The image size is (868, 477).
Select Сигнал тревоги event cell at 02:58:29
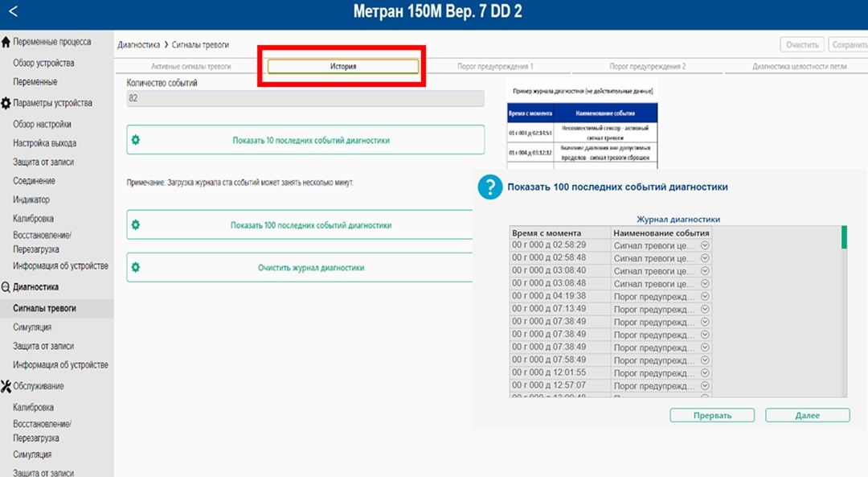pos(661,245)
